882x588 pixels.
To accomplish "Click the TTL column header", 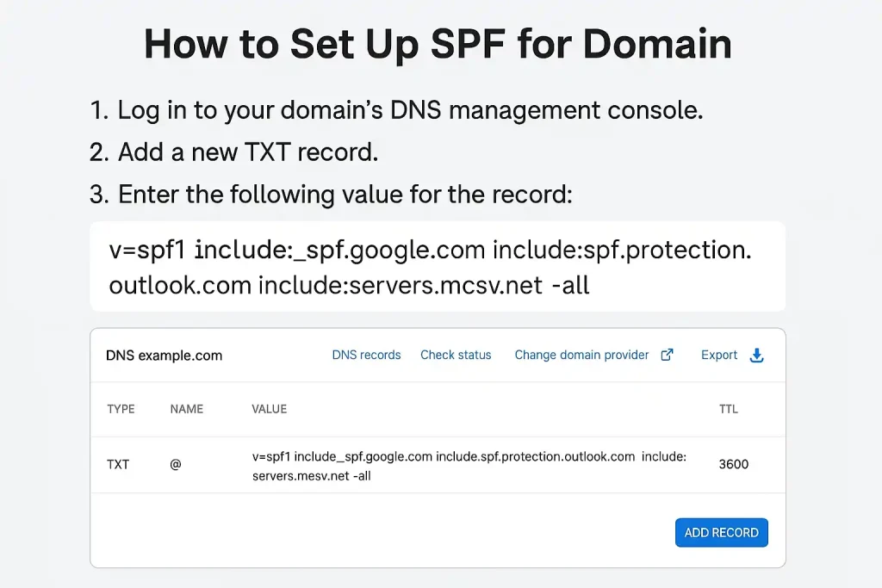I will click(729, 409).
